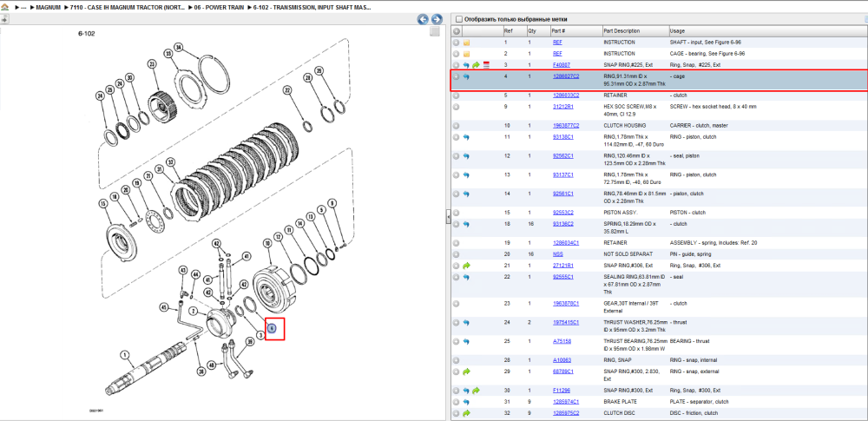Click blue arrow icon for F11296

click(x=466, y=391)
